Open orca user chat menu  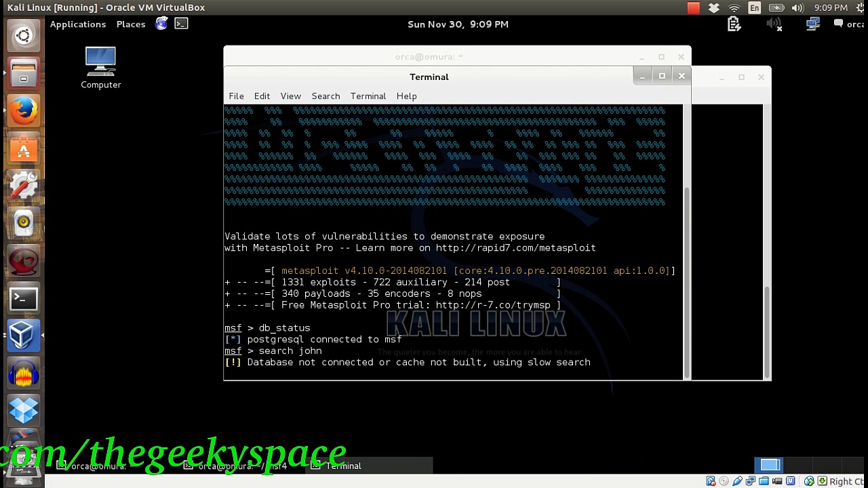tap(848, 24)
